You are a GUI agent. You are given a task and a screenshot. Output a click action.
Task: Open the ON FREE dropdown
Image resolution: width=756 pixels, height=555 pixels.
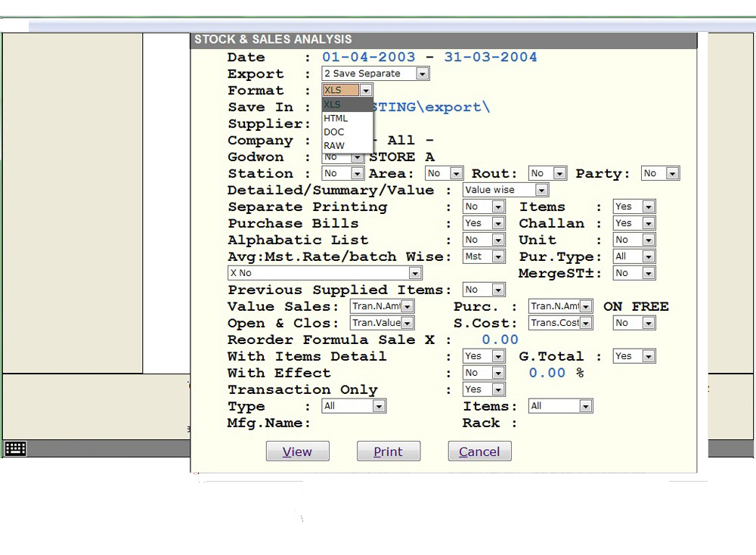coord(634,323)
